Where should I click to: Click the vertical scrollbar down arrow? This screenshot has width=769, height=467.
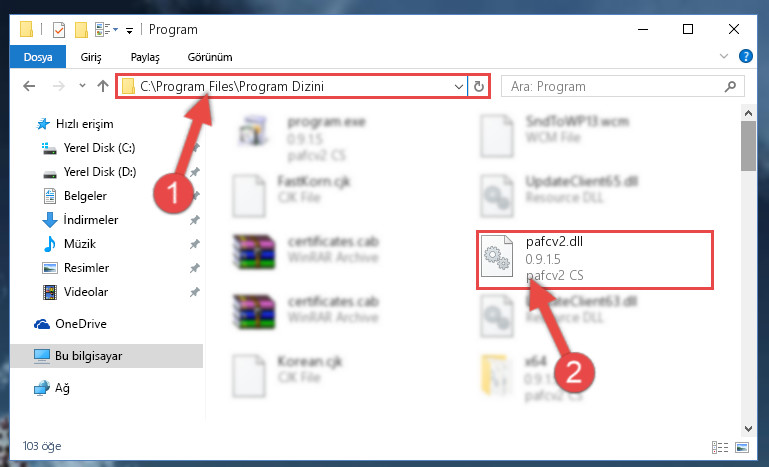(x=748, y=428)
